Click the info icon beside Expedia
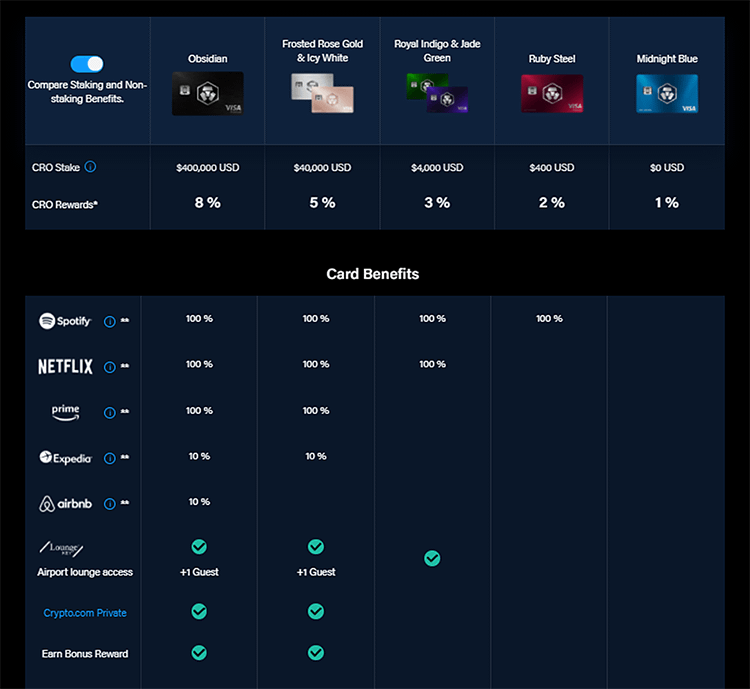The width and height of the screenshot is (750, 689). click(110, 459)
